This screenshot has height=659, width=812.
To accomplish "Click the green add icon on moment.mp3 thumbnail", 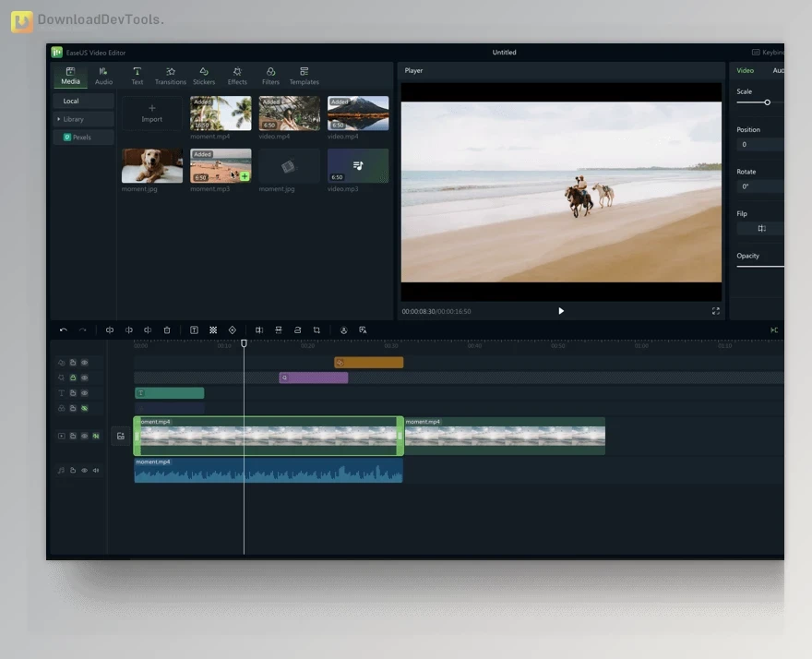I will pos(245,176).
